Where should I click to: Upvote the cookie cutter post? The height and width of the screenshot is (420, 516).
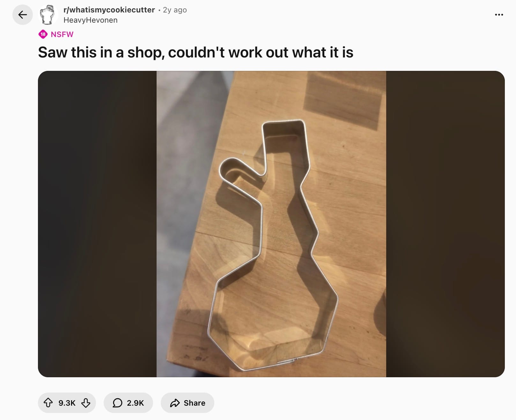tap(48, 403)
